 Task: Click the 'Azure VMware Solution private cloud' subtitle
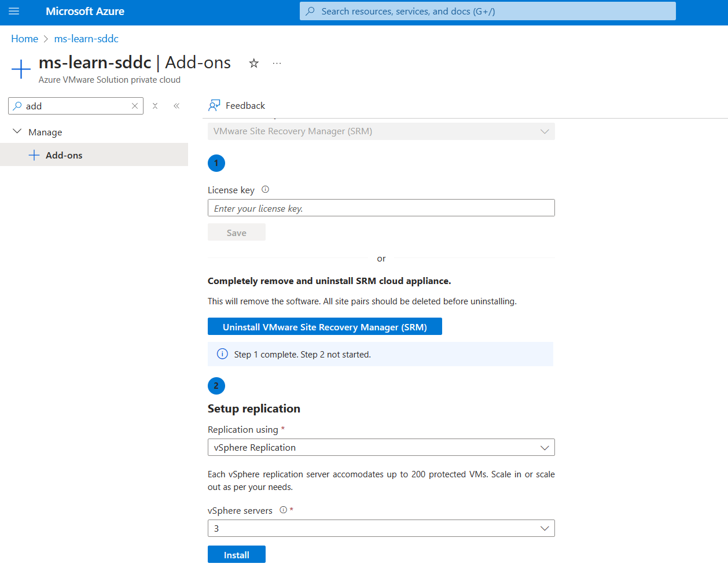pos(109,80)
